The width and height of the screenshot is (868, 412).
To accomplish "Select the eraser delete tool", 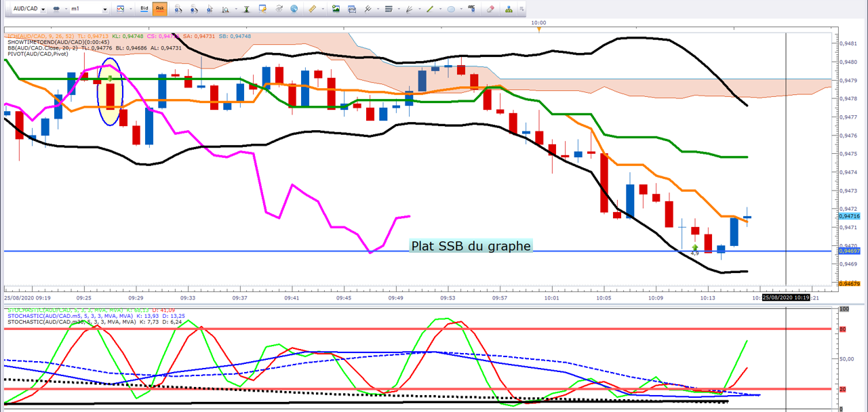I will 490,9.
